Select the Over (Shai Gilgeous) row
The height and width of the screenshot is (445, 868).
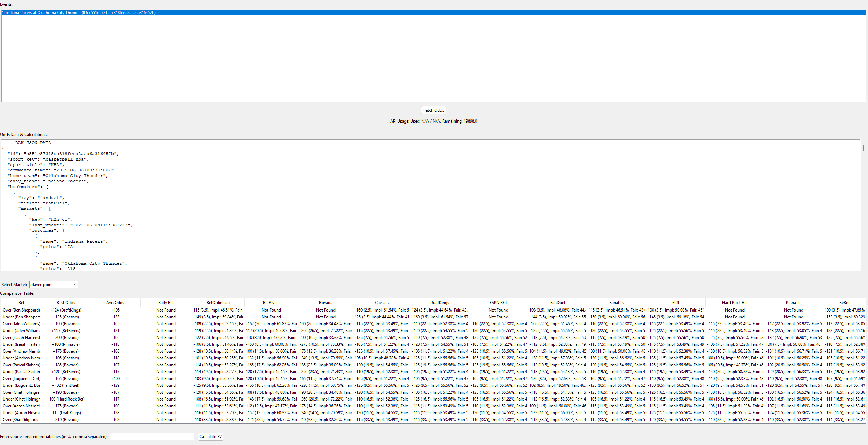coord(21,419)
